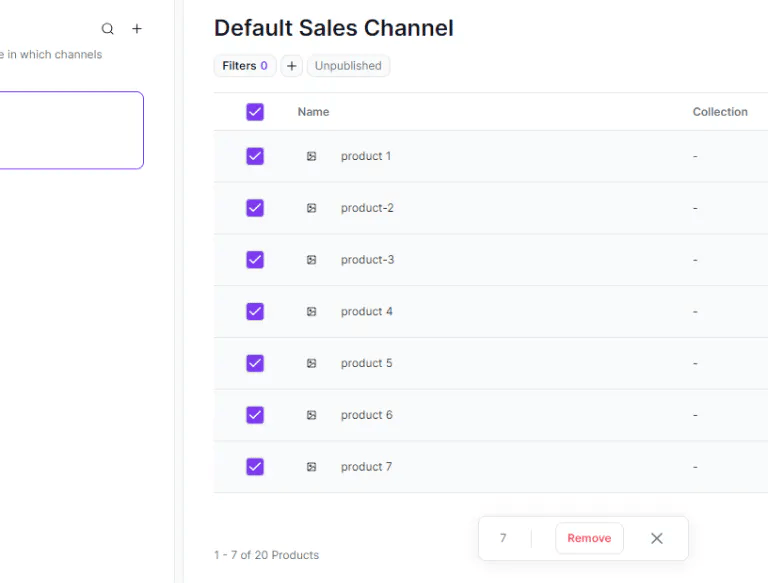
Task: Uncheck the checkbox for product 1
Action: pyautogui.click(x=255, y=156)
